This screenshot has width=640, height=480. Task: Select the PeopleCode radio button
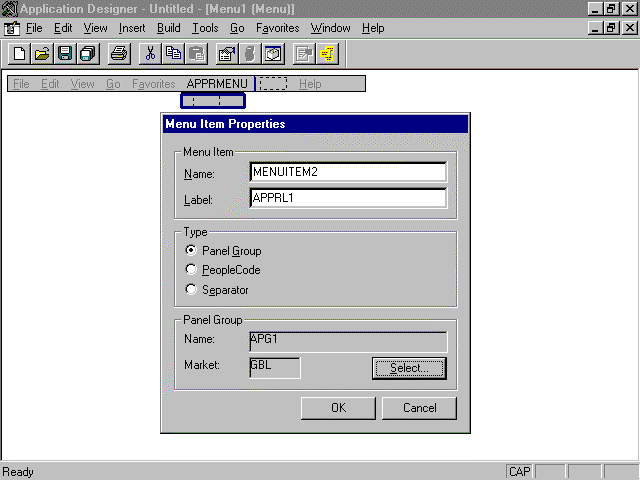tap(191, 269)
